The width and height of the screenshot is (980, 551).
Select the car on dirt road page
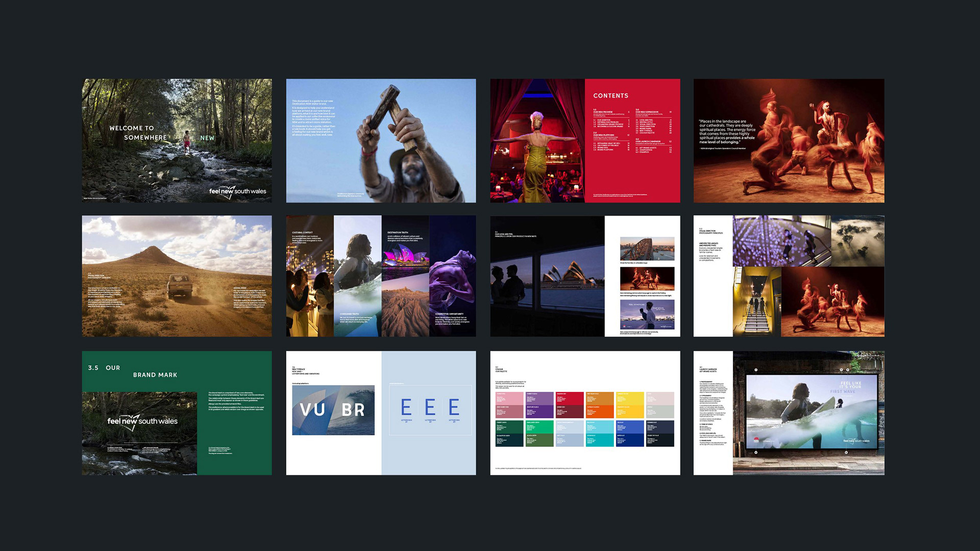click(177, 275)
